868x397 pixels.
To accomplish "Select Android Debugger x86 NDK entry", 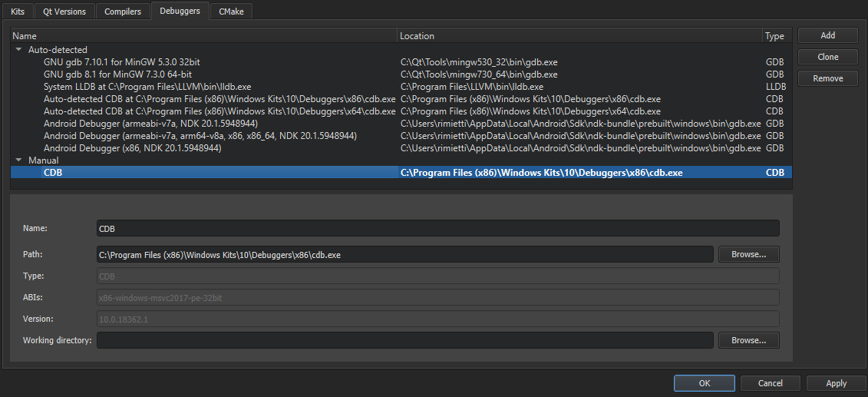I will 132,148.
